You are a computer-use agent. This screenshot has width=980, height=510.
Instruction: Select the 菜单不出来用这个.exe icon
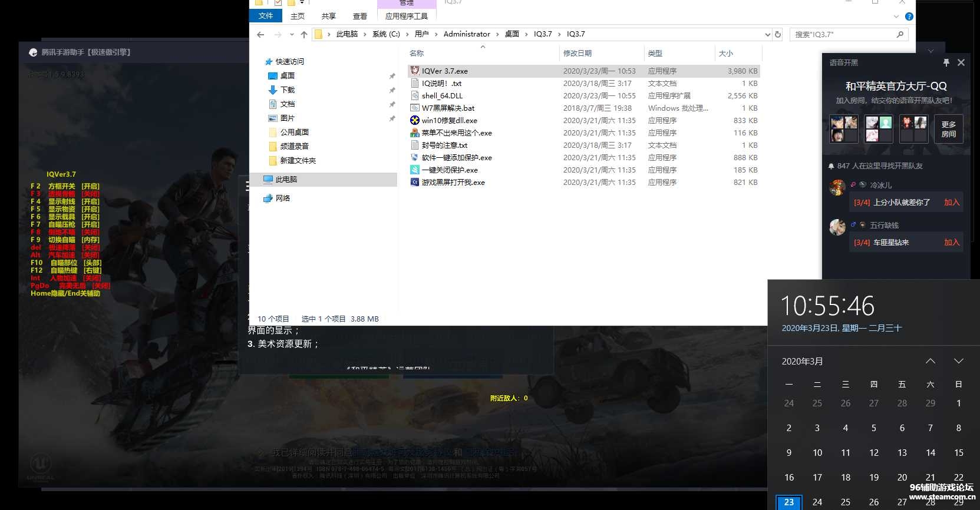point(415,133)
